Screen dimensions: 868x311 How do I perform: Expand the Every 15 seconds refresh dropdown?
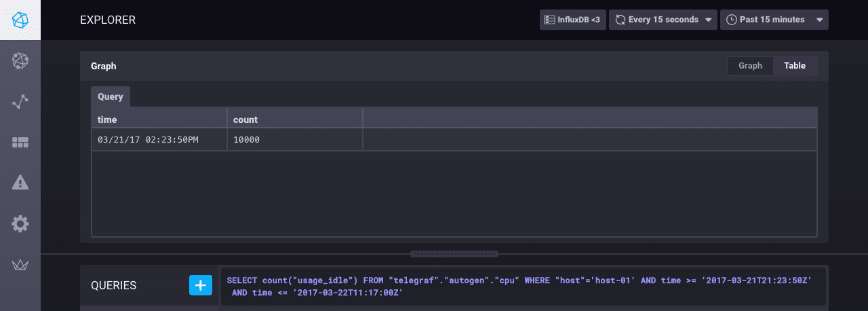(663, 20)
